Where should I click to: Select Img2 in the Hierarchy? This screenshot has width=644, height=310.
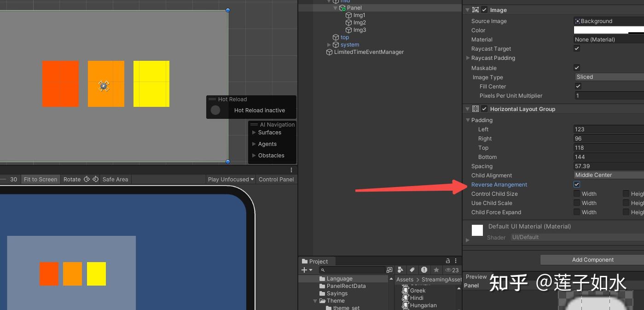(360, 23)
